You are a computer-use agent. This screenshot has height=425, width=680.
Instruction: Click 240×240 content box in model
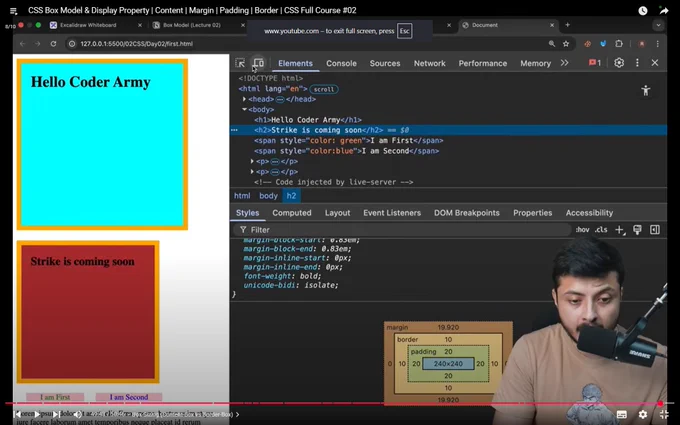448,363
